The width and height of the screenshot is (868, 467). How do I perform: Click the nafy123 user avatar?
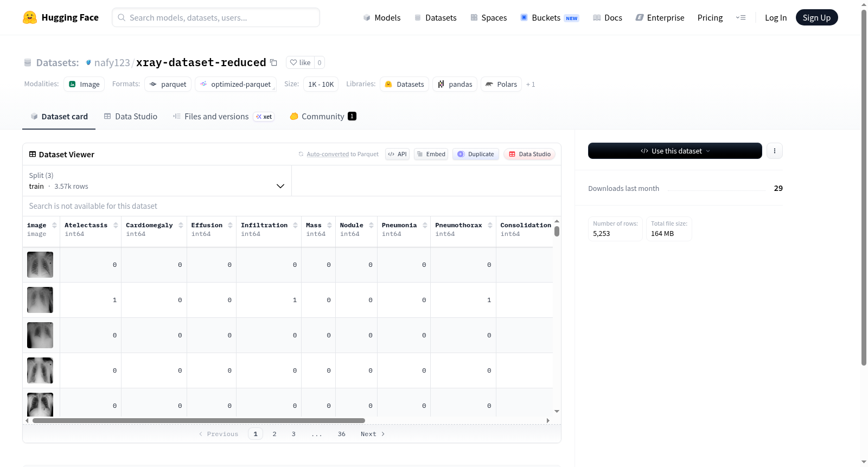(88, 62)
